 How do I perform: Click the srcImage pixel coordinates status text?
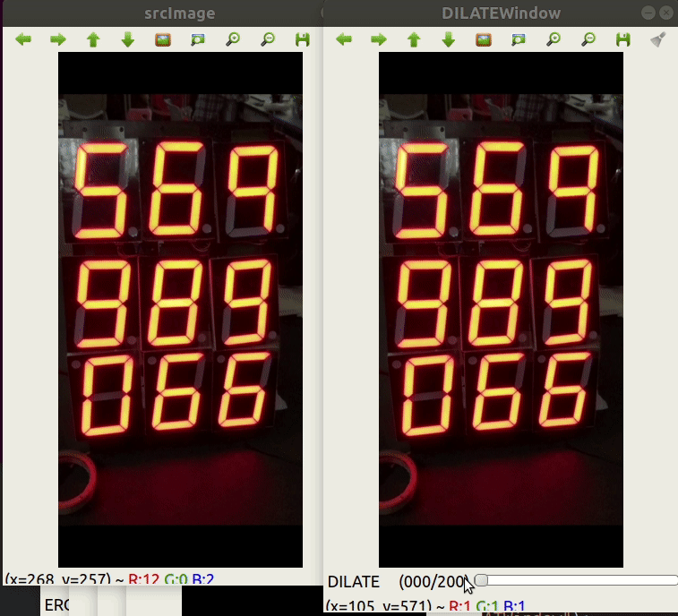(x=109, y=578)
